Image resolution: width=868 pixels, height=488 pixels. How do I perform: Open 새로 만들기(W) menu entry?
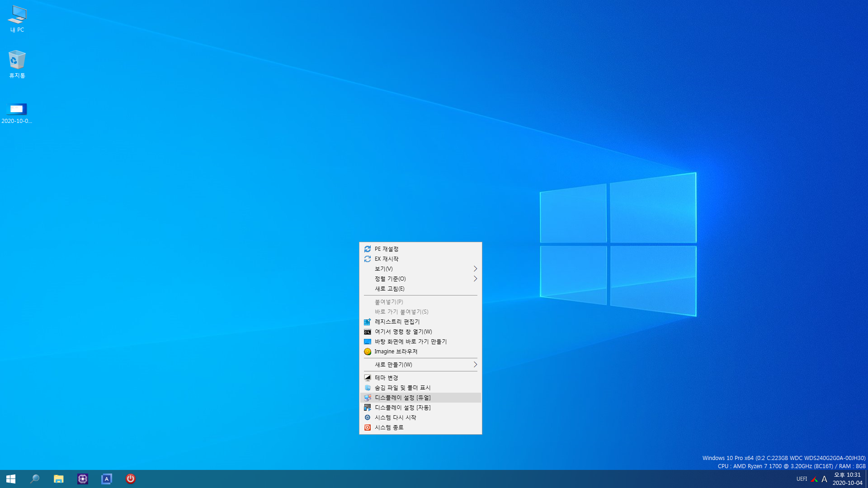[420, 365]
